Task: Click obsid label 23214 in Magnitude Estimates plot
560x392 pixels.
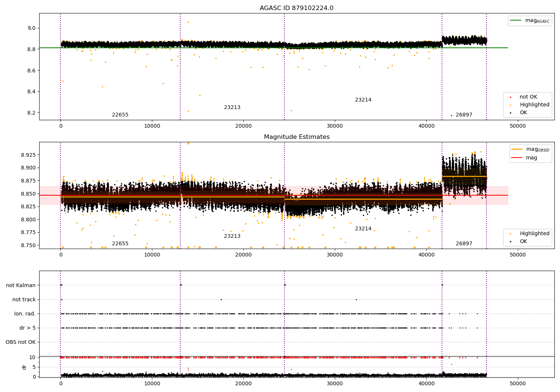Action: (x=363, y=229)
